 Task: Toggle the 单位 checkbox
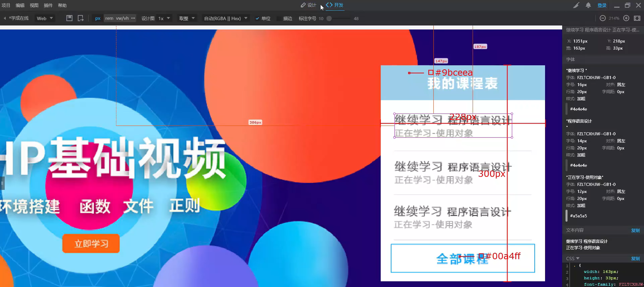pos(257,18)
